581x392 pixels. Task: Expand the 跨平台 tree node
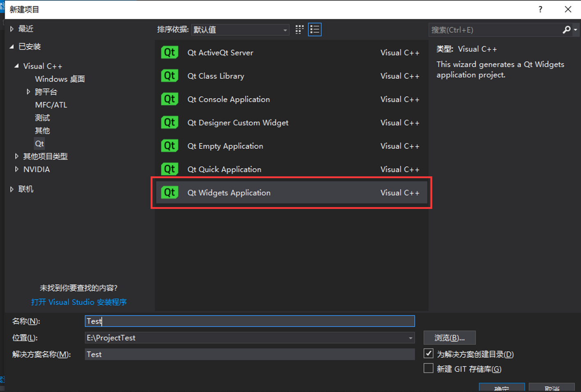pos(28,92)
